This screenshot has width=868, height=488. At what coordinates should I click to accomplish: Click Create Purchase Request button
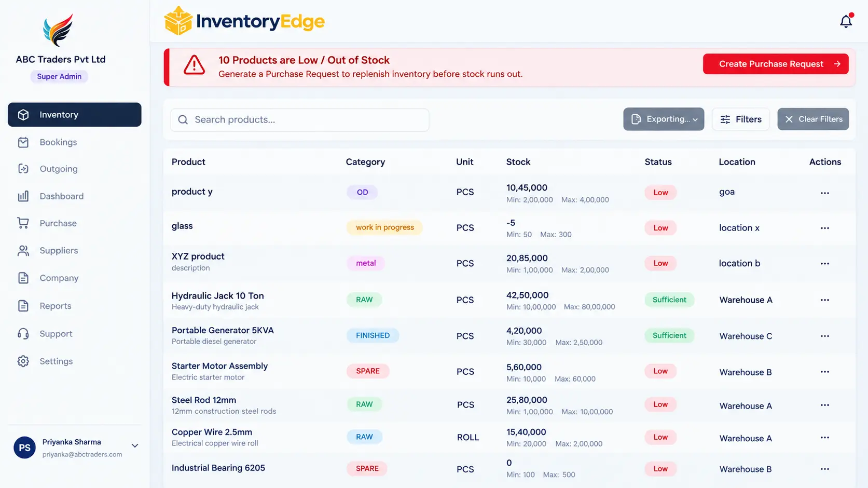(x=776, y=64)
